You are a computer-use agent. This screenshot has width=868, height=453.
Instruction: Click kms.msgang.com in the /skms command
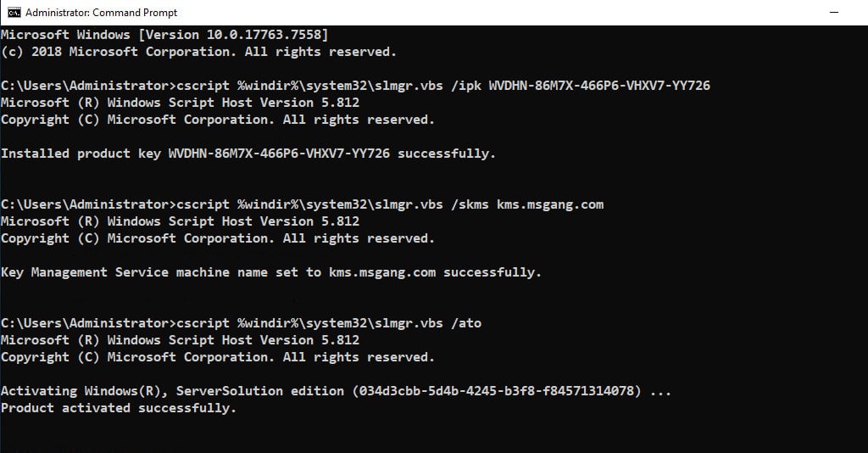point(549,204)
